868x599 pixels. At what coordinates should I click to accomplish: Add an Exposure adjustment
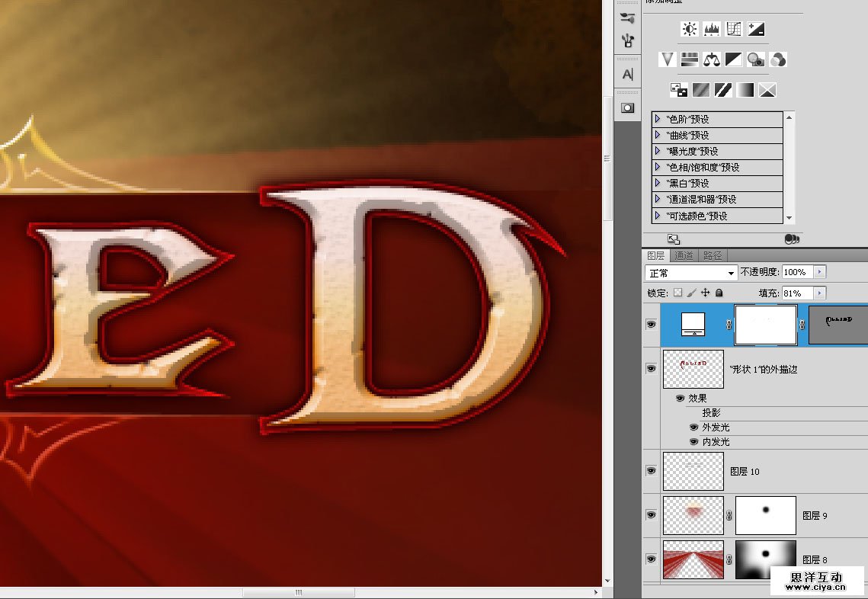[x=756, y=29]
